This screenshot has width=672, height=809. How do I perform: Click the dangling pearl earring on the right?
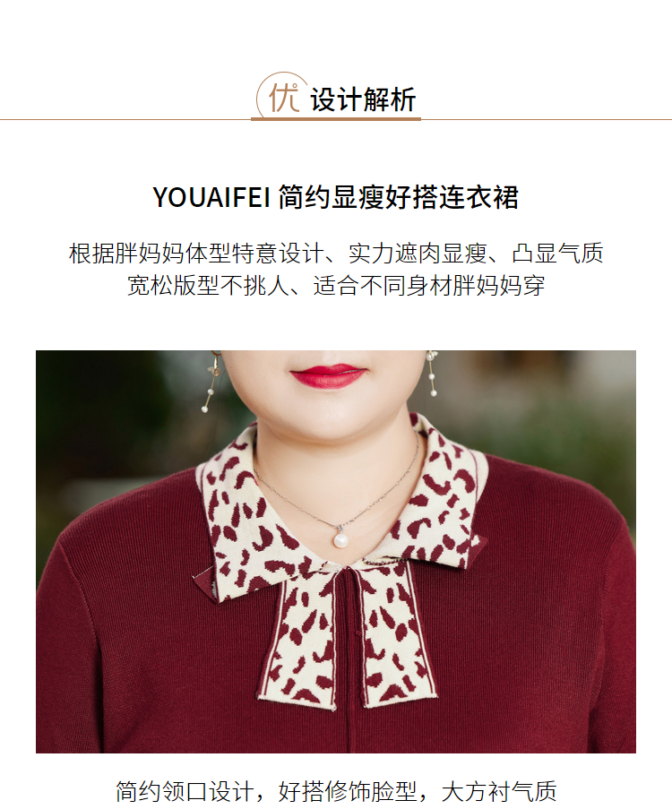[432, 373]
